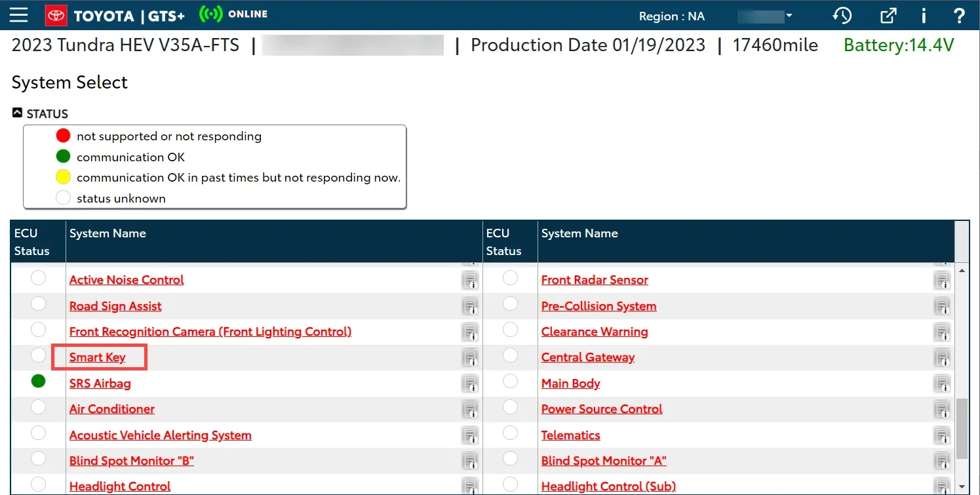Open the Blind Spot Monitor "B" link
This screenshot has height=495, width=980.
coord(132,461)
